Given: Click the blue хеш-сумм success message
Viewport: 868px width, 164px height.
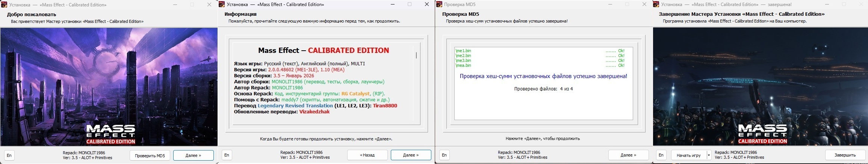Looking at the screenshot, I should [543, 76].
